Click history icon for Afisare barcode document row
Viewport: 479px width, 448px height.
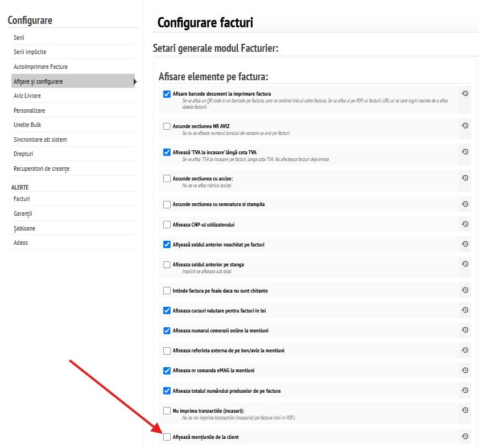tap(465, 93)
